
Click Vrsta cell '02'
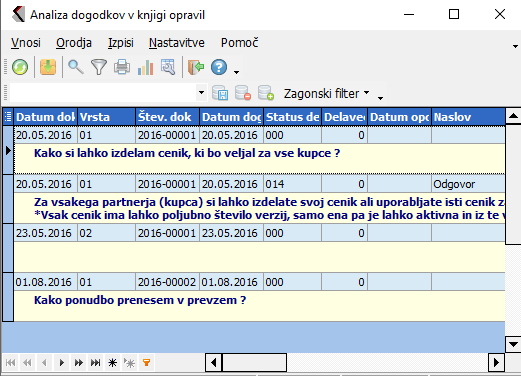coord(107,233)
